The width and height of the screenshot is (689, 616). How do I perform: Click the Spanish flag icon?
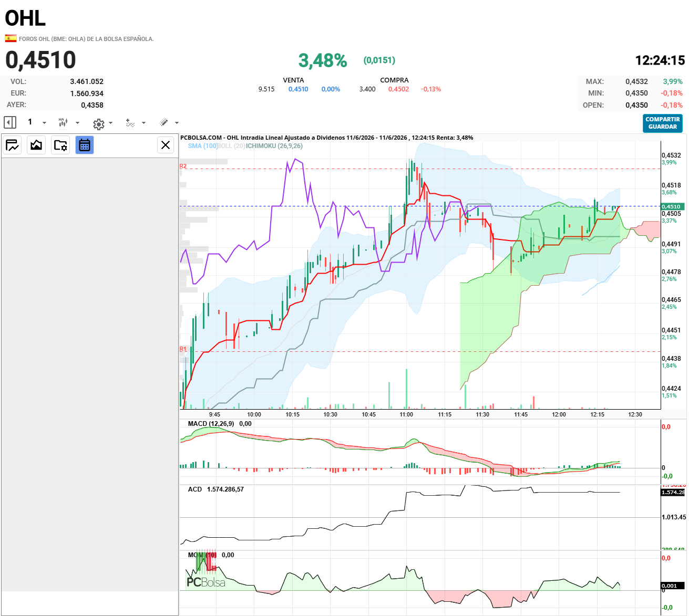click(x=11, y=38)
